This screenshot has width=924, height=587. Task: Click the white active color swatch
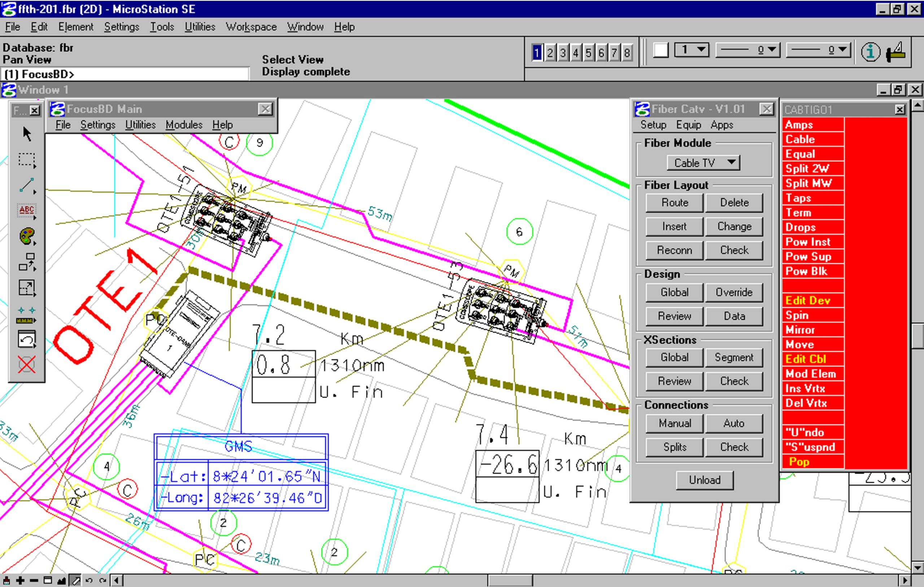661,50
